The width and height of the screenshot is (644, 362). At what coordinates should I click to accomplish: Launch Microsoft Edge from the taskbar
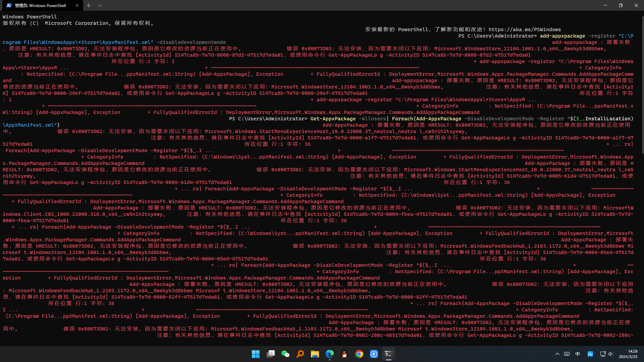point(329,354)
